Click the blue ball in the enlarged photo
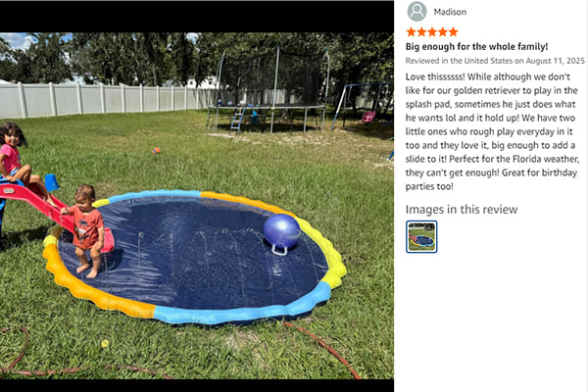This screenshot has width=588, height=392. (281, 231)
